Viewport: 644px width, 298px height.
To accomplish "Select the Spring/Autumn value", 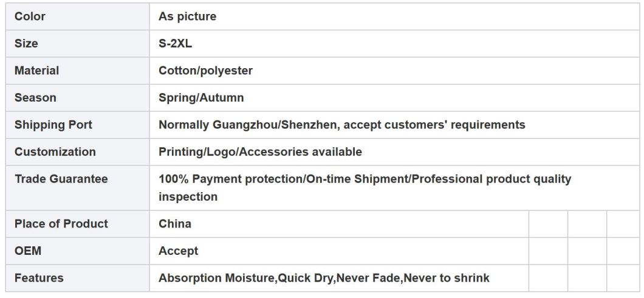I will [201, 98].
